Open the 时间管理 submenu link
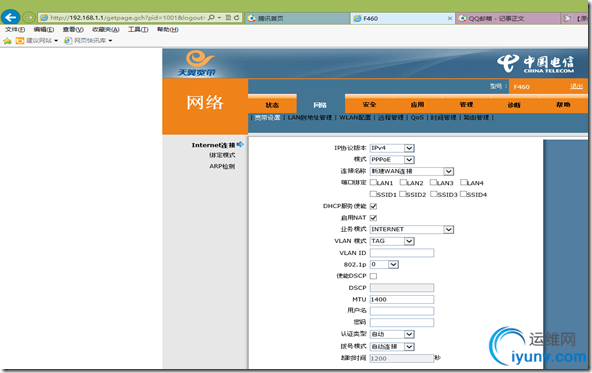This screenshot has height=373, width=592. [x=444, y=118]
